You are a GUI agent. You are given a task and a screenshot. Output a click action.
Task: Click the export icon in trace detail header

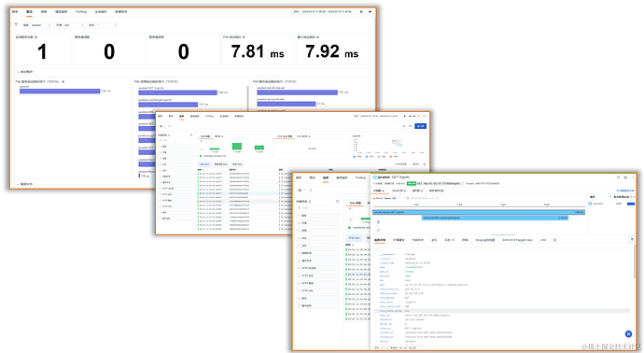click(x=625, y=177)
